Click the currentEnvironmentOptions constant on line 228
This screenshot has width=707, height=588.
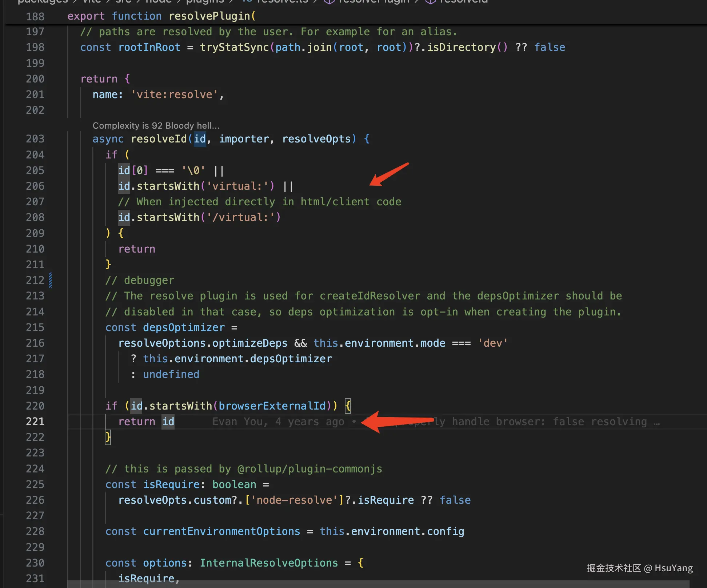click(221, 531)
